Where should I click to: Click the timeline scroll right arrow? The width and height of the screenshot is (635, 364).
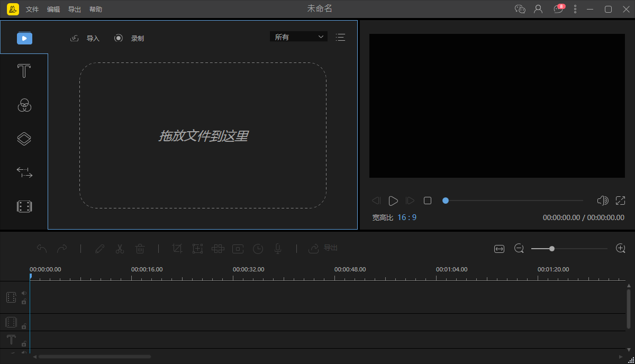point(621,357)
